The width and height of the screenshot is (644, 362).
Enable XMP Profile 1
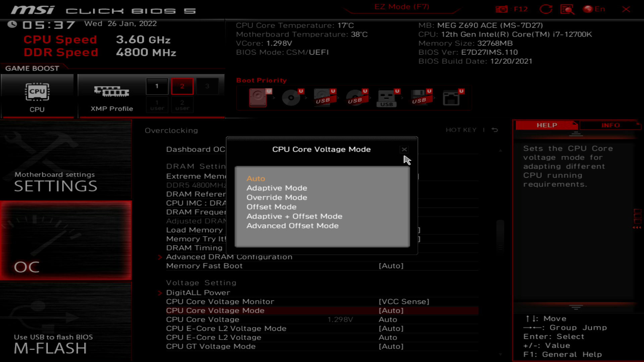tap(157, 86)
